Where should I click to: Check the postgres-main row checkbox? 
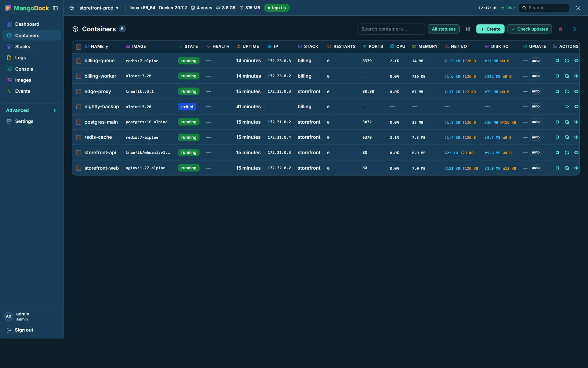click(78, 122)
